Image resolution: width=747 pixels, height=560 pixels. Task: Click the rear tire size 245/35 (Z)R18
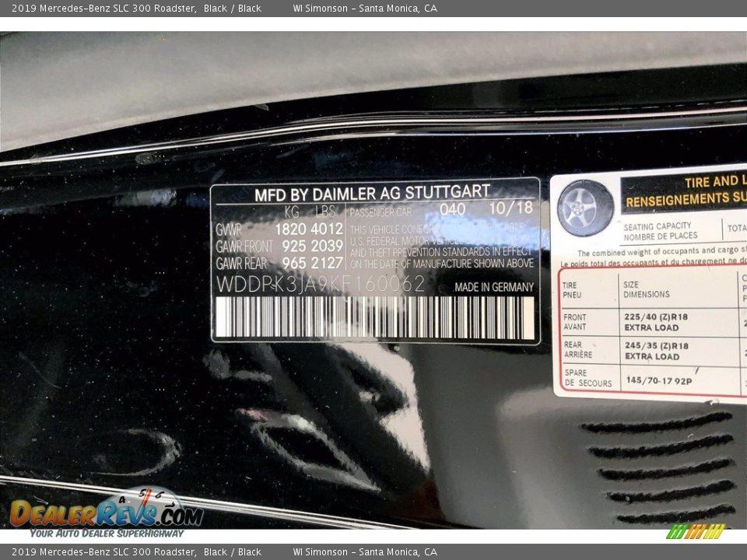[x=657, y=345]
